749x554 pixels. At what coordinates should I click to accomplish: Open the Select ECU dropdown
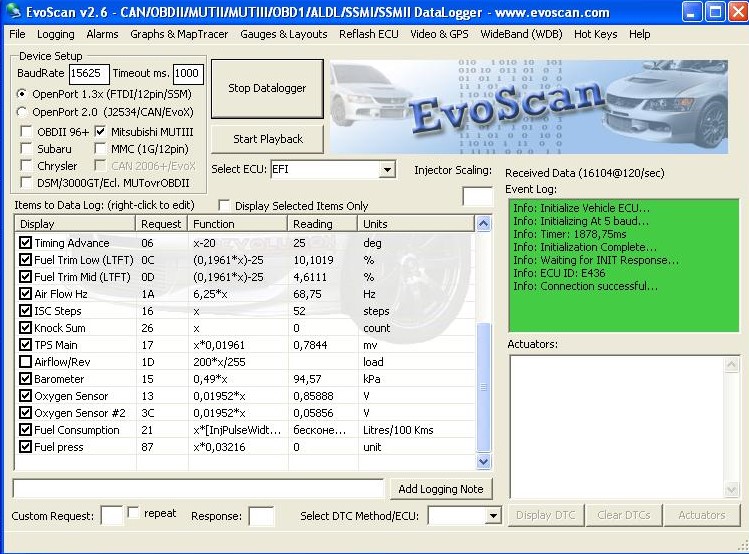click(387, 169)
